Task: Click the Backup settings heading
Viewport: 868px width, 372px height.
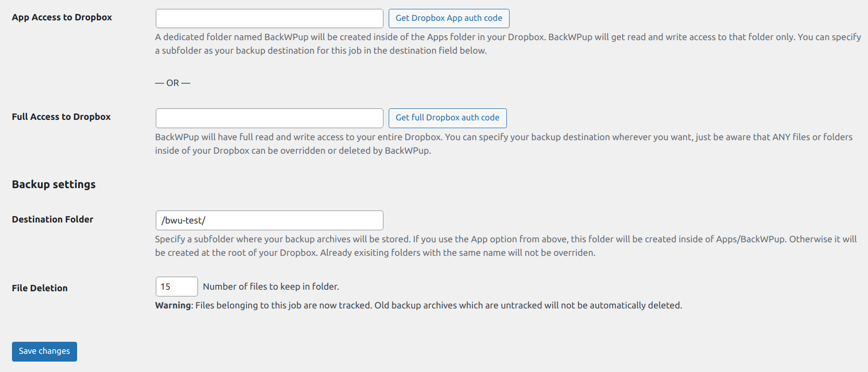Action: (54, 184)
